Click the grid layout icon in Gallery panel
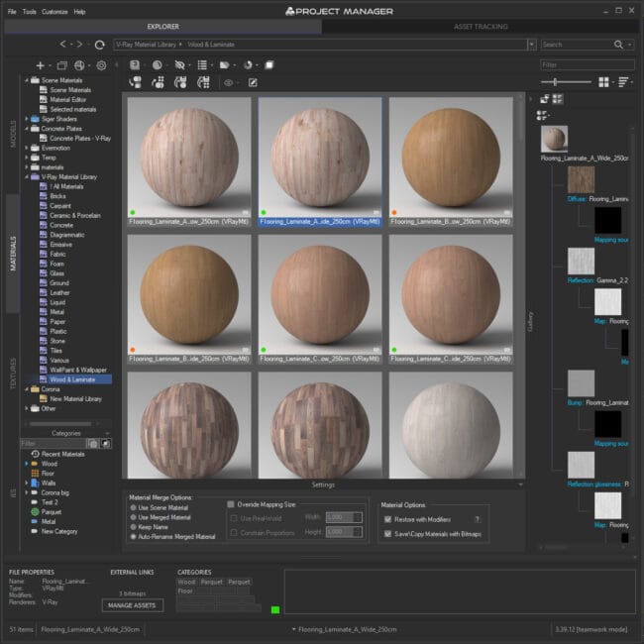This screenshot has height=644, width=644. pyautogui.click(x=558, y=98)
